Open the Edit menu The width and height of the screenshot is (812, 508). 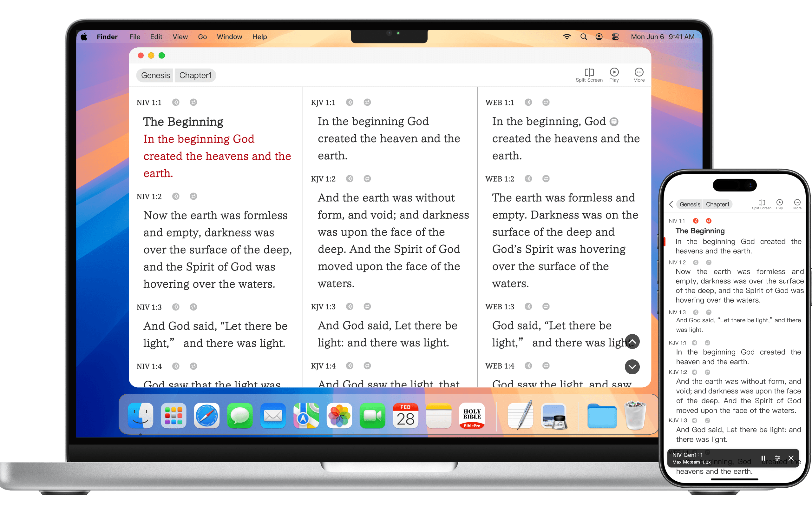(x=156, y=37)
